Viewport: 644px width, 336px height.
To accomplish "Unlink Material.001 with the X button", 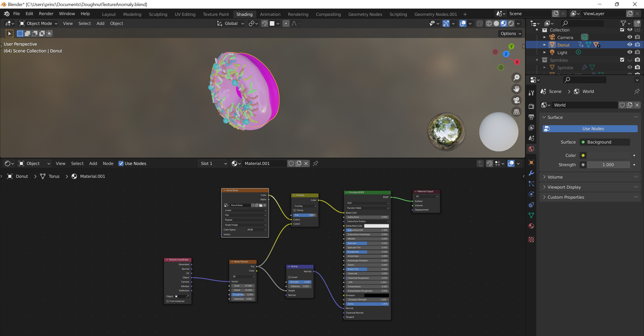I will point(306,163).
